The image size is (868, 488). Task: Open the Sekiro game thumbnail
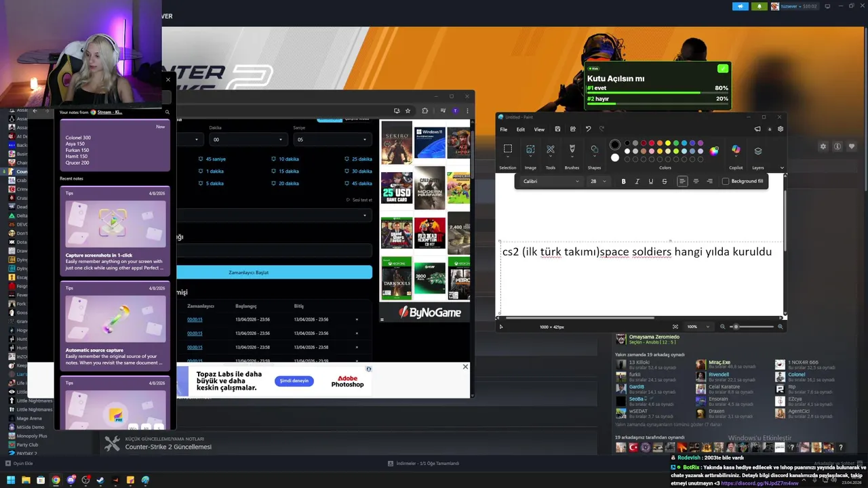click(x=397, y=142)
